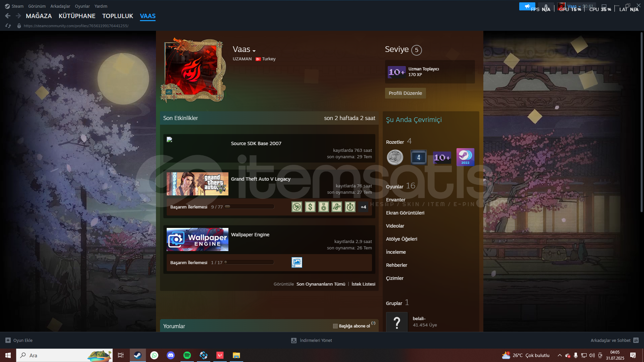
Task: Open the silver coin badge under Rozetler
Action: [395, 157]
